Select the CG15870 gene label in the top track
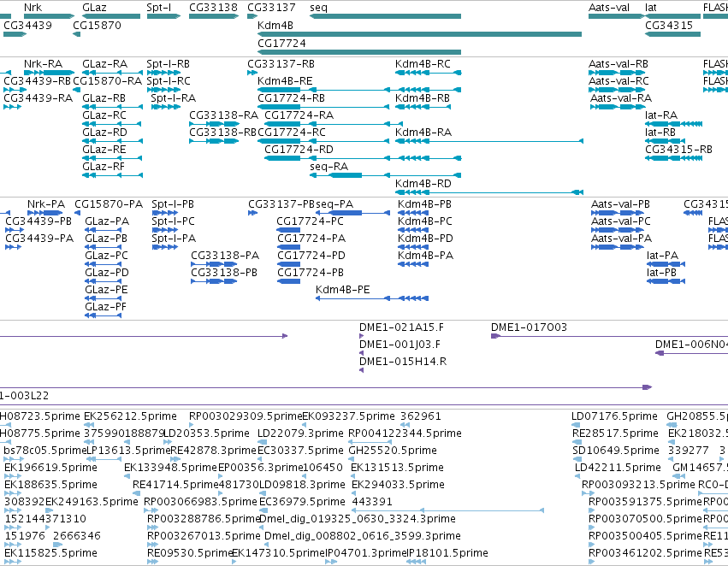Image resolution: width=728 pixels, height=566 pixels. [97, 26]
